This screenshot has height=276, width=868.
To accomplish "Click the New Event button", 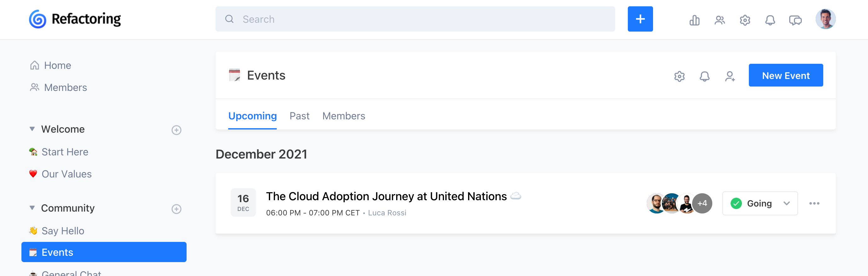I will point(786,75).
